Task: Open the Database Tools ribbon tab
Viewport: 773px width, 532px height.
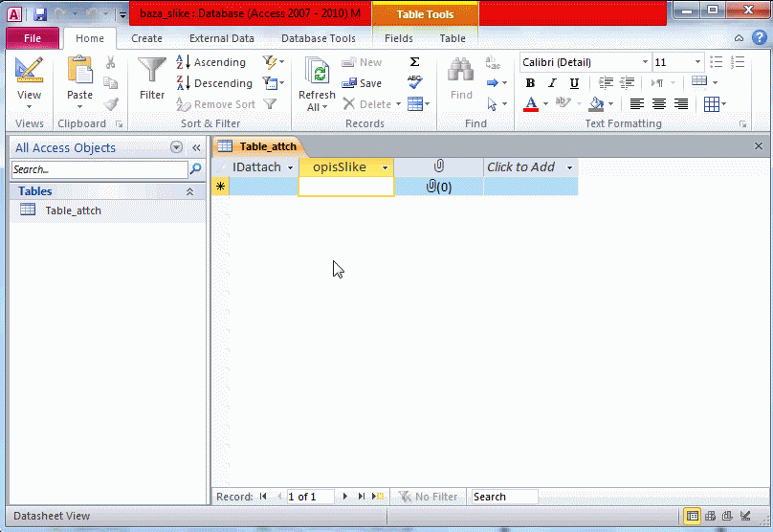Action: 318,38
